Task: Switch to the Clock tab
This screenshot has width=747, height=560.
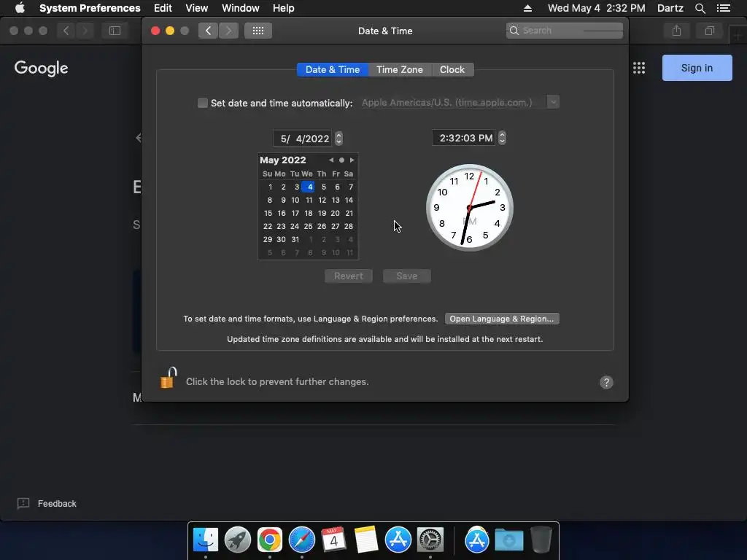Action: 452,69
